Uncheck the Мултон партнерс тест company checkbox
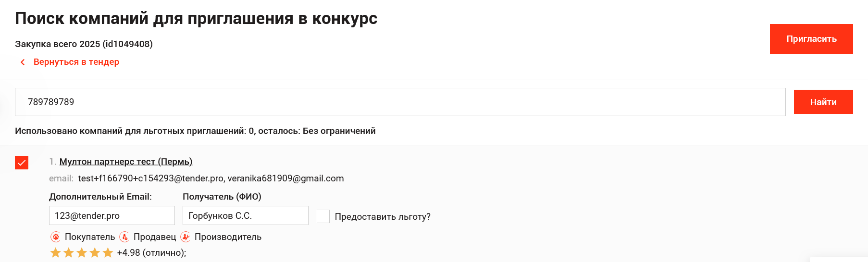The image size is (868, 262). click(x=22, y=163)
